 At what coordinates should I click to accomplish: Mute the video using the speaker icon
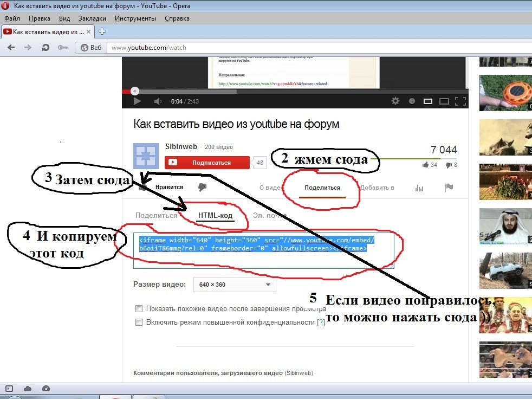158,101
